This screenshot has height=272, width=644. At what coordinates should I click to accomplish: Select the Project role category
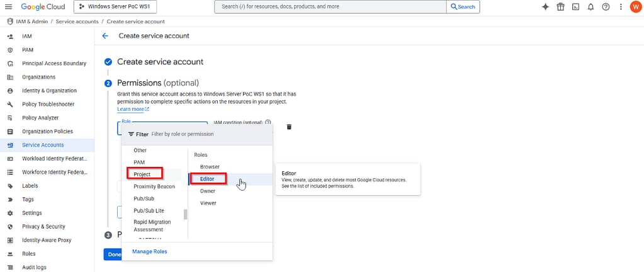(142, 174)
